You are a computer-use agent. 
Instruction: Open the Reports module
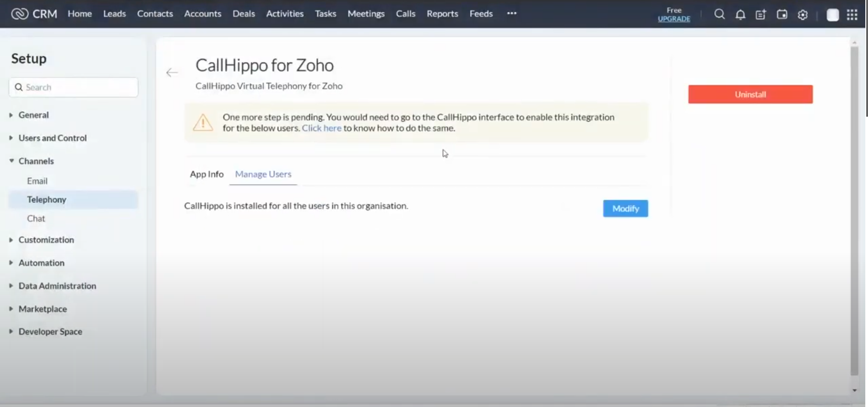(x=442, y=14)
